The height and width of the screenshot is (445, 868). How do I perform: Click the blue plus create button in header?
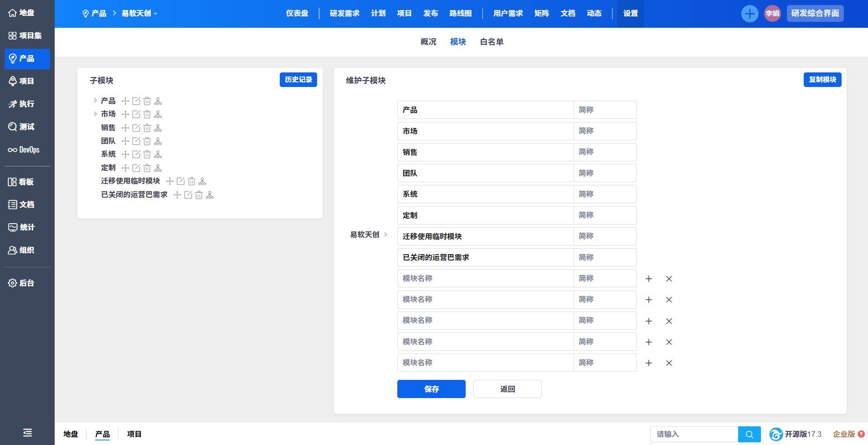click(x=749, y=14)
